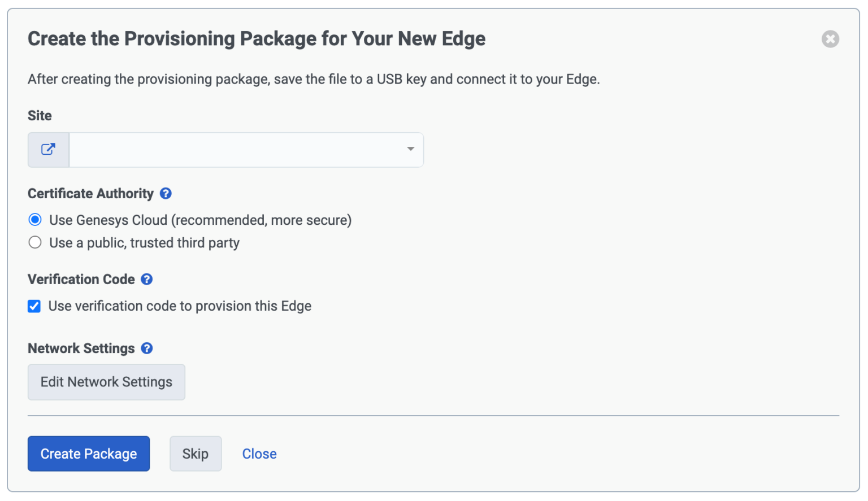Click Edit Network Settings
This screenshot has height=501, width=868.
click(106, 382)
